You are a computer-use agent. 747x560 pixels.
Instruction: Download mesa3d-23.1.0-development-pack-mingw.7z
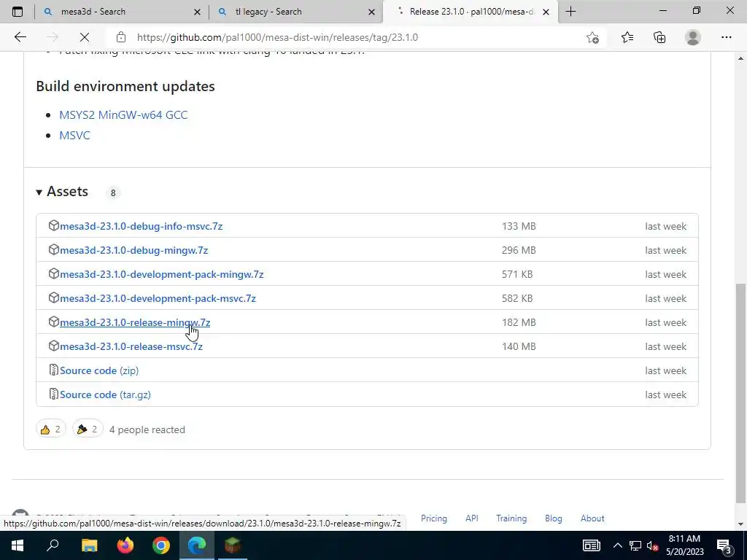click(x=161, y=274)
